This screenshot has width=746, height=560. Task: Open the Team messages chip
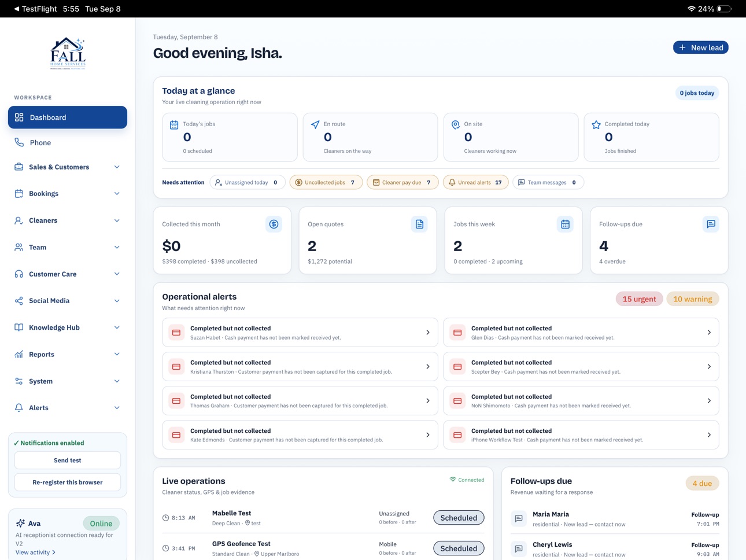coord(548,182)
